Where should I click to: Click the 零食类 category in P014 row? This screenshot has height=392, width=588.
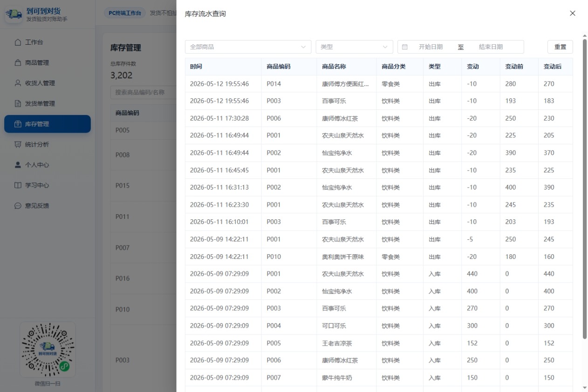(391, 84)
